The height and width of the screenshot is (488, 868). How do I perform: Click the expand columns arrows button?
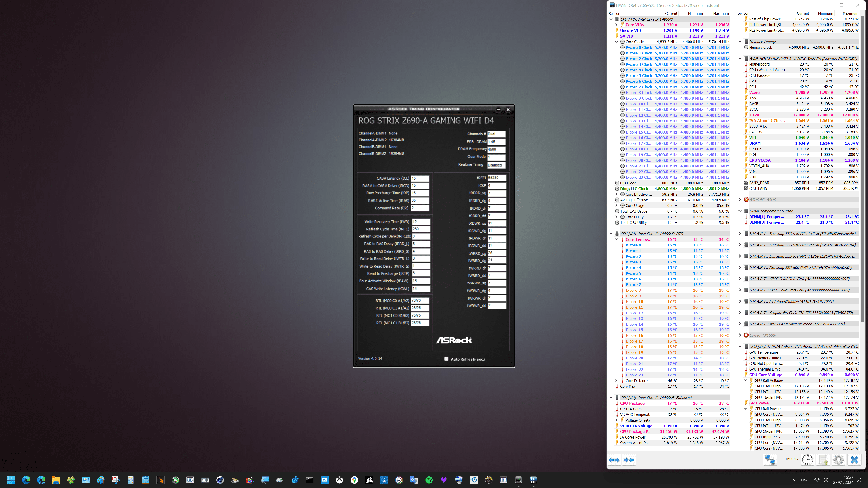(x=614, y=460)
